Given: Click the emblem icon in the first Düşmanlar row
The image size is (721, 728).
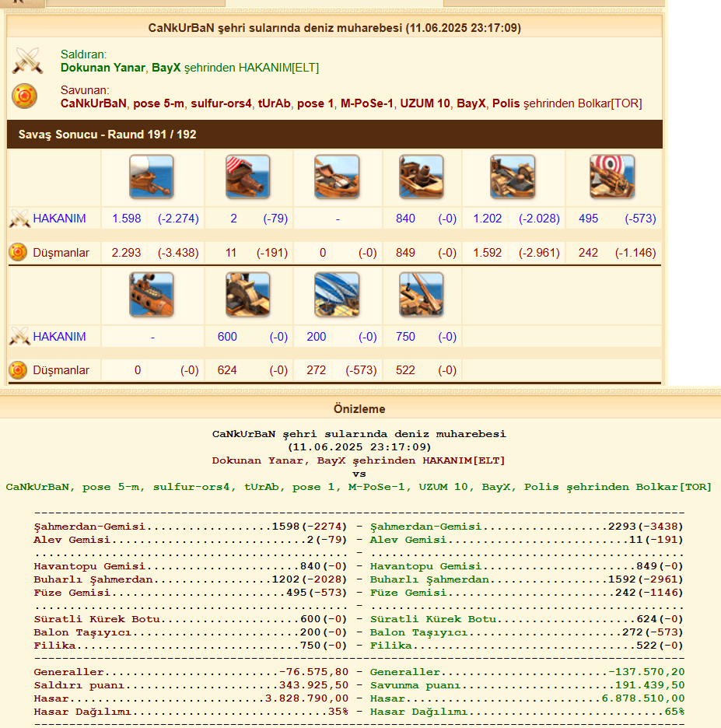Looking at the screenshot, I should [18, 252].
